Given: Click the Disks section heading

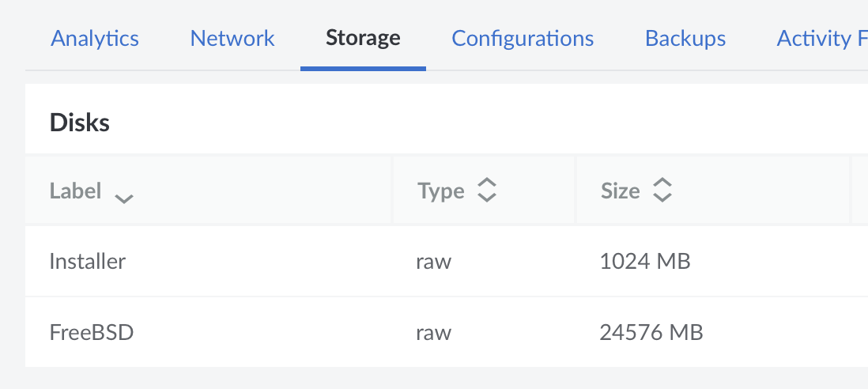Looking at the screenshot, I should click(79, 122).
